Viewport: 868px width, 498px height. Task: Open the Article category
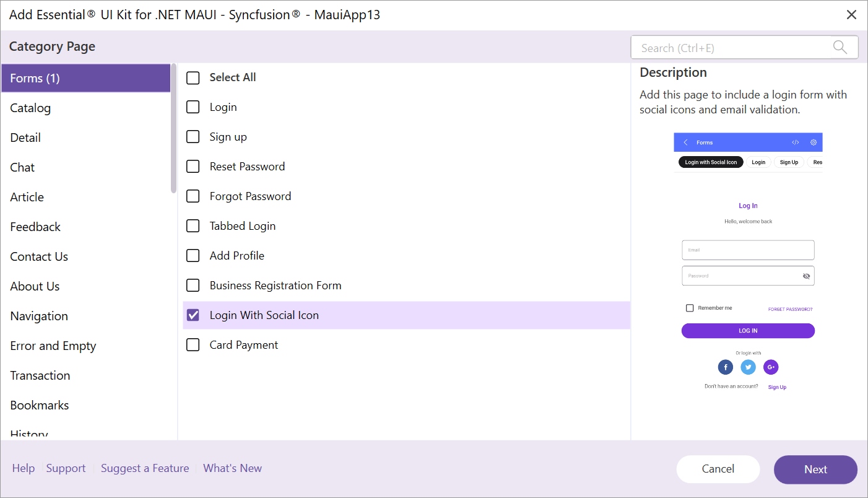point(85,197)
